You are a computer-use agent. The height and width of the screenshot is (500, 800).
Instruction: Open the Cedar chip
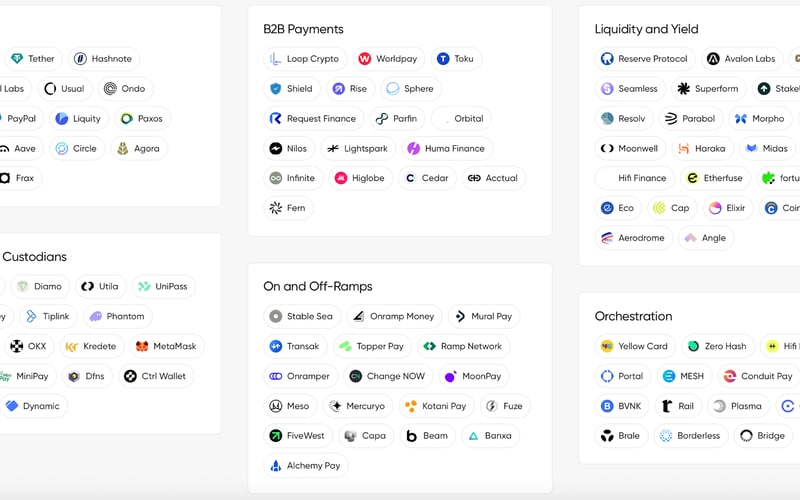pyautogui.click(x=428, y=178)
